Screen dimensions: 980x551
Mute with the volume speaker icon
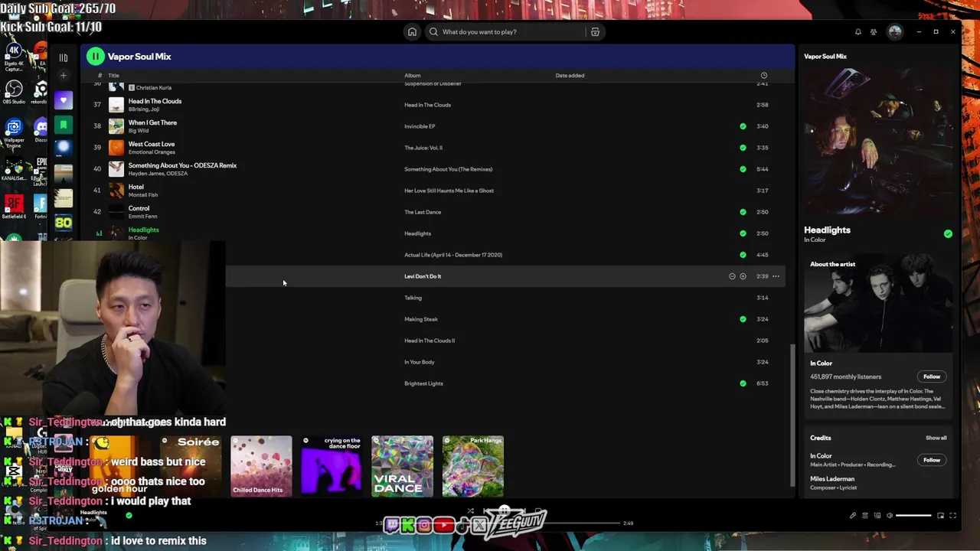click(890, 516)
